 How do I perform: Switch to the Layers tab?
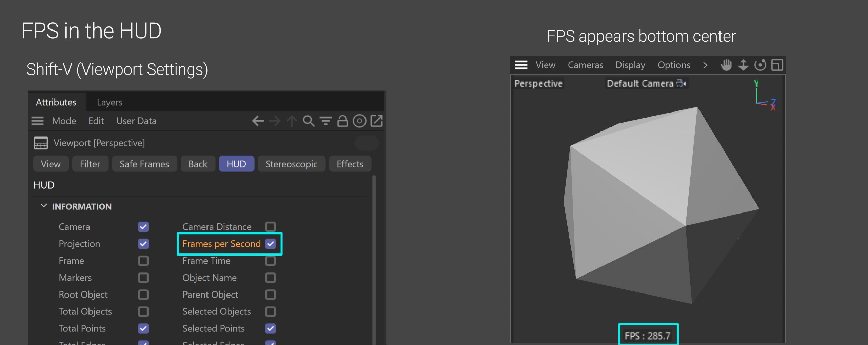pos(109,102)
